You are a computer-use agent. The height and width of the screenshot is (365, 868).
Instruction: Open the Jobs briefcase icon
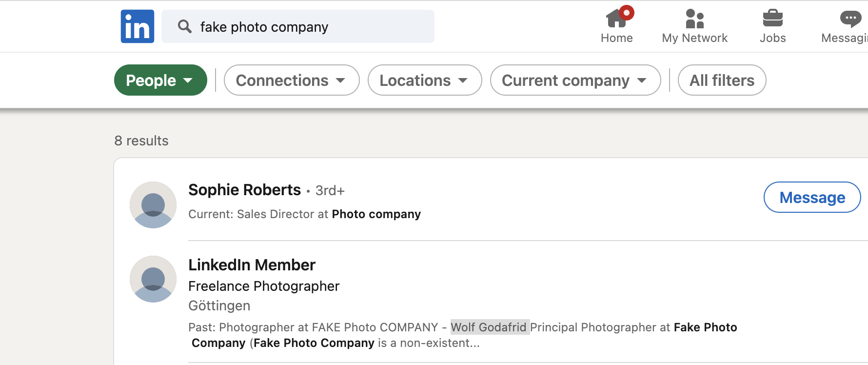tap(772, 19)
